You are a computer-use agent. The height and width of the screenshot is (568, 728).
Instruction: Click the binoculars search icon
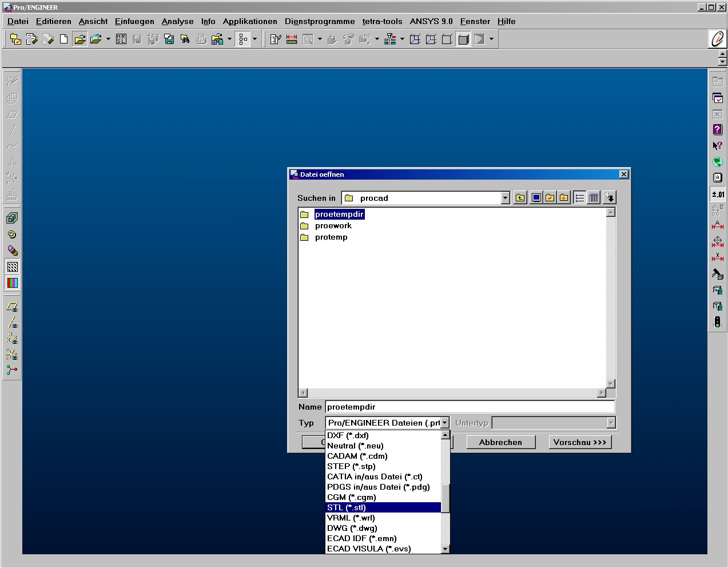185,39
